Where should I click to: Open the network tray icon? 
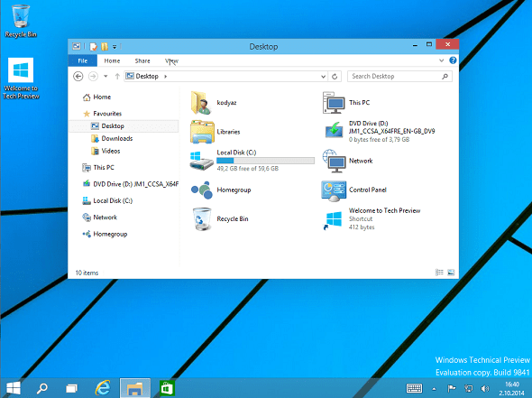(x=469, y=388)
